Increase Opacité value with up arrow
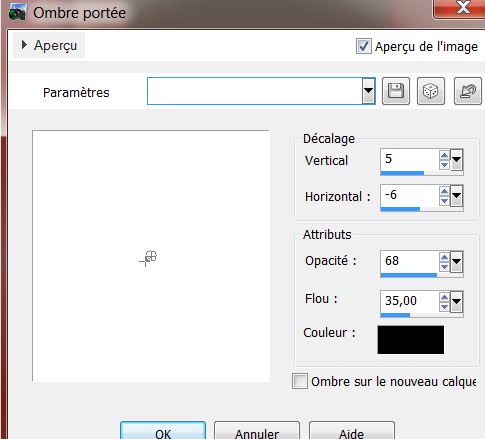Viewport: 485px width, 439px height. pos(444,257)
